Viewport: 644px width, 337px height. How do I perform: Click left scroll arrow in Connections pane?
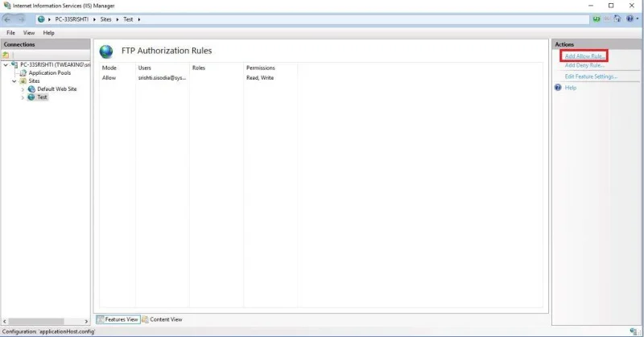[x=5, y=322]
